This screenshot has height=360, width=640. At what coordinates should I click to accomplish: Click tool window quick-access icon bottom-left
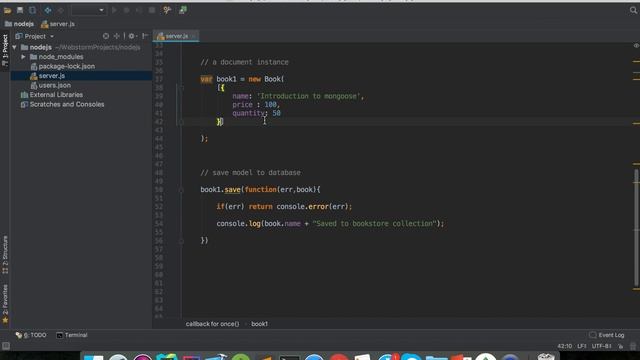tap(6, 346)
